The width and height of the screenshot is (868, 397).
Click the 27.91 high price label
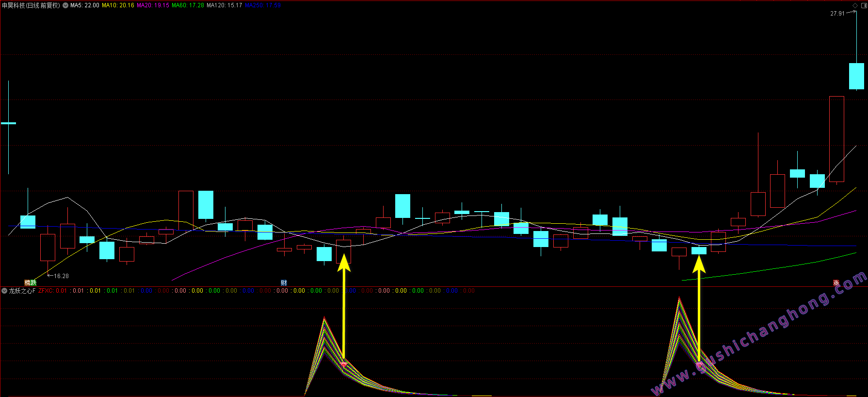(837, 14)
